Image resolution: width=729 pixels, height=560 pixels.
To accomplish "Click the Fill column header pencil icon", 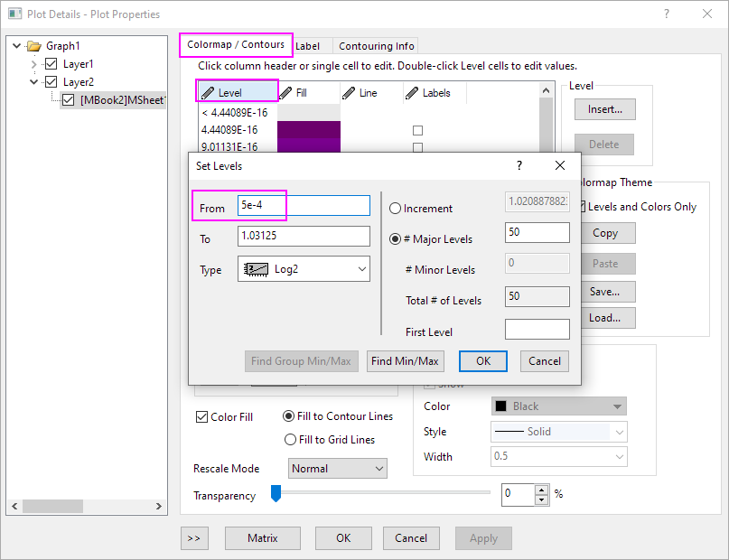I will (x=286, y=92).
